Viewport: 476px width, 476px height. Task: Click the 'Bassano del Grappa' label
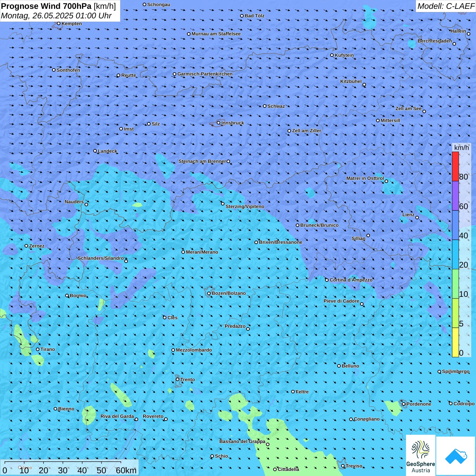tap(242, 441)
